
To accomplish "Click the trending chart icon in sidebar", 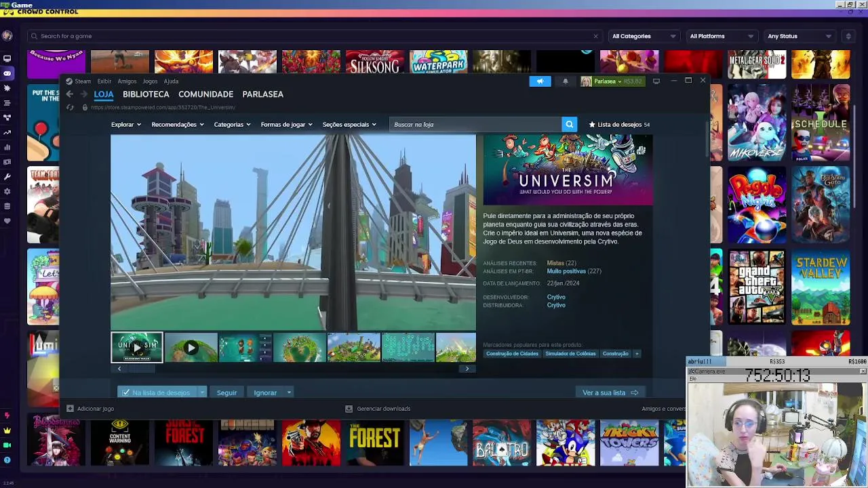I will pyautogui.click(x=7, y=133).
